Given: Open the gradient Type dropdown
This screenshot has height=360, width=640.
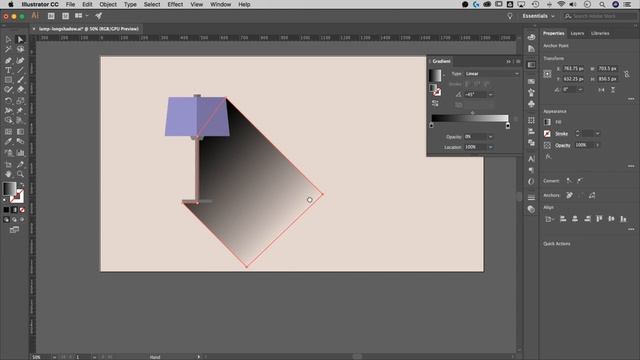Looking at the screenshot, I should tap(492, 74).
